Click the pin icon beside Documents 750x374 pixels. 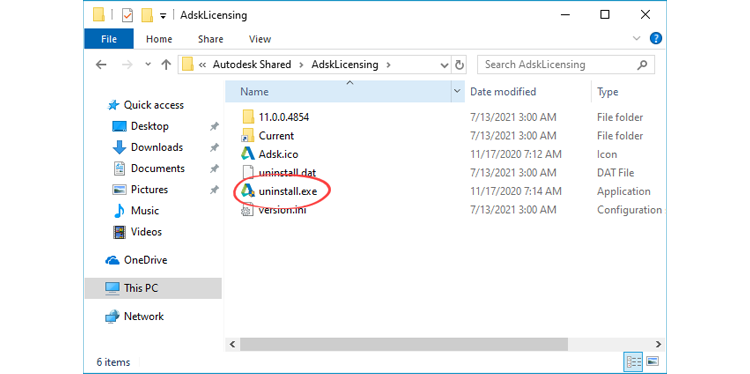coord(214,169)
